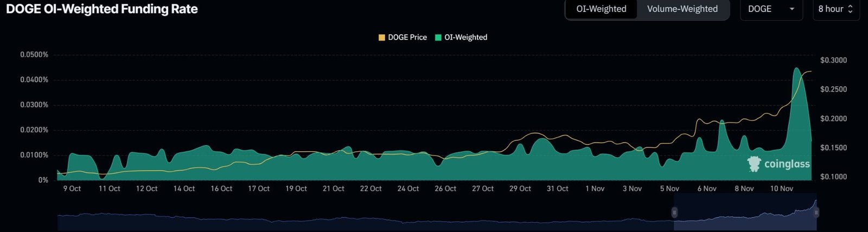Click the 0.0100% axis label
This screenshot has width=868, height=232.
pos(34,155)
